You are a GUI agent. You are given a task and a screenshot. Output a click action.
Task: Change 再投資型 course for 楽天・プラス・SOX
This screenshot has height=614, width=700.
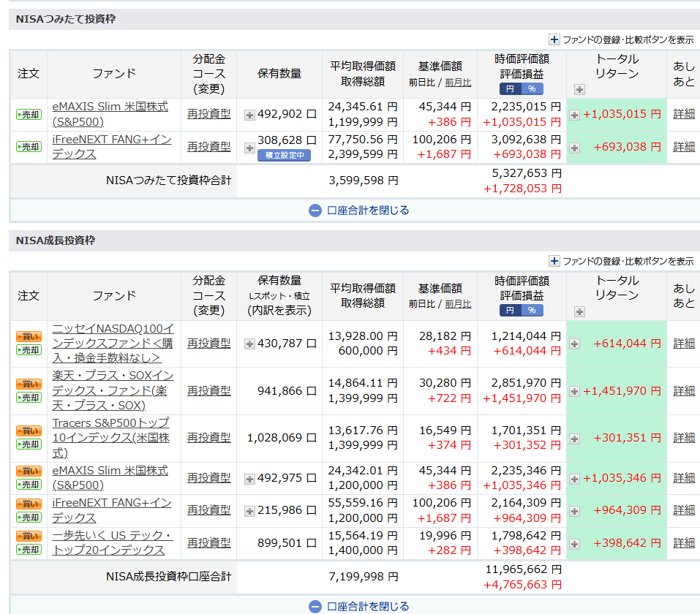[209, 390]
